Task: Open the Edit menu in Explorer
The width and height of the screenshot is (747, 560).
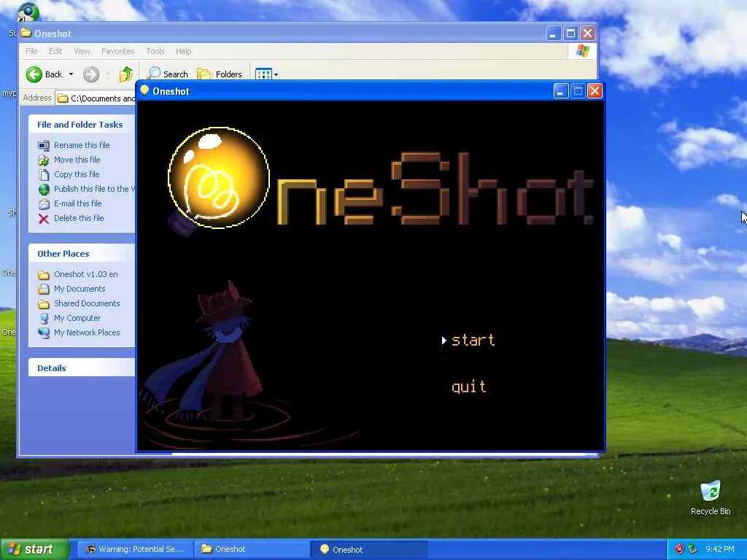Action: tap(55, 51)
